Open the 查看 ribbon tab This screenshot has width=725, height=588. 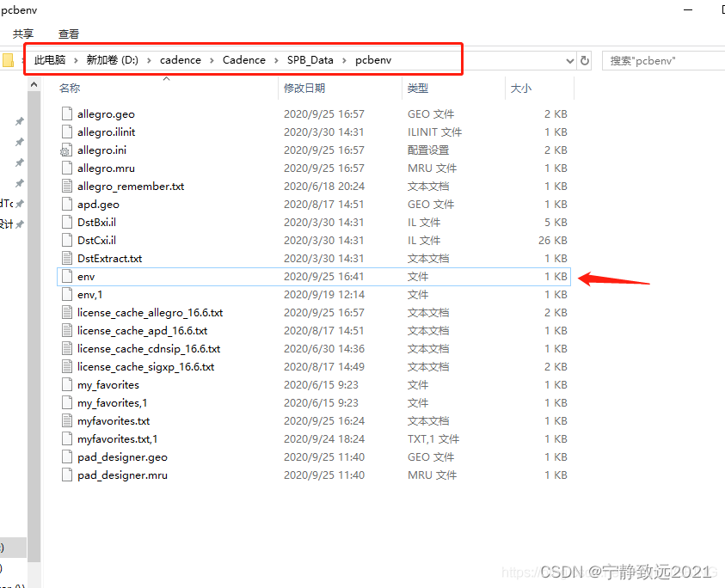click(x=69, y=34)
